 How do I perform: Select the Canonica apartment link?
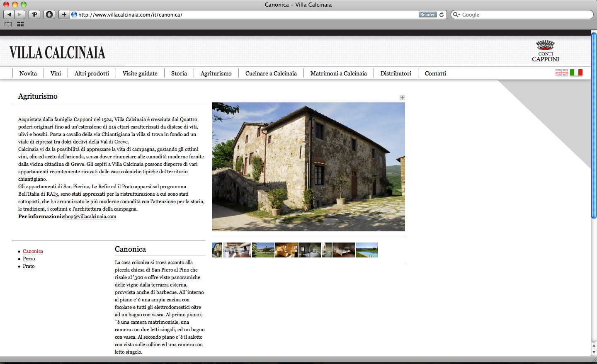point(33,251)
